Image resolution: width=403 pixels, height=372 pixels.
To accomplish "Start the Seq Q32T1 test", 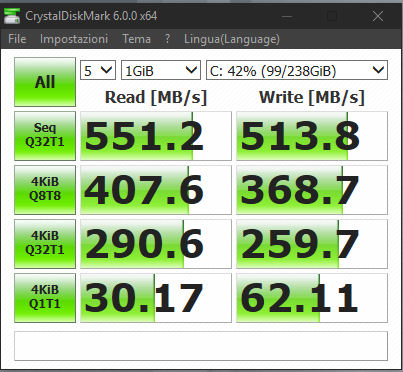I will [x=45, y=136].
